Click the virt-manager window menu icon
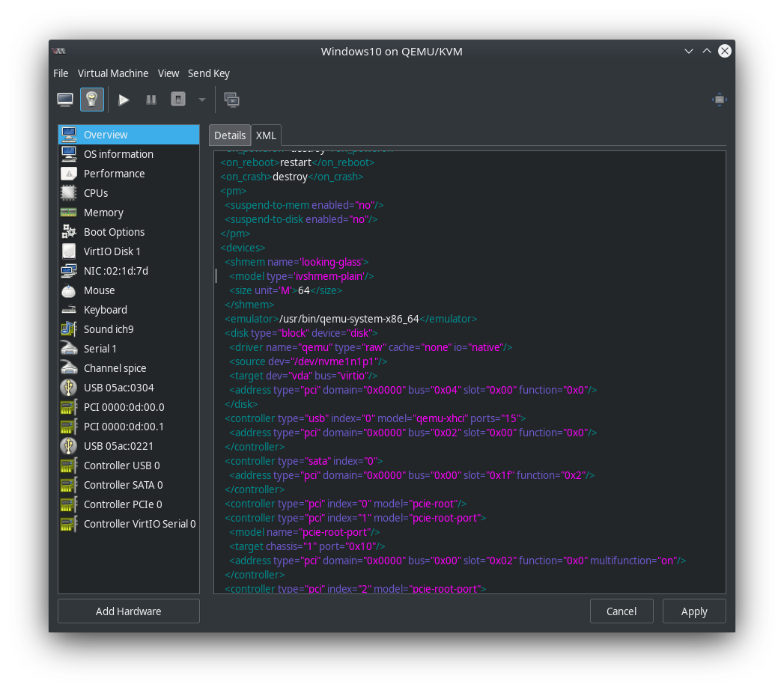Image resolution: width=784 pixels, height=690 pixels. 59,51
